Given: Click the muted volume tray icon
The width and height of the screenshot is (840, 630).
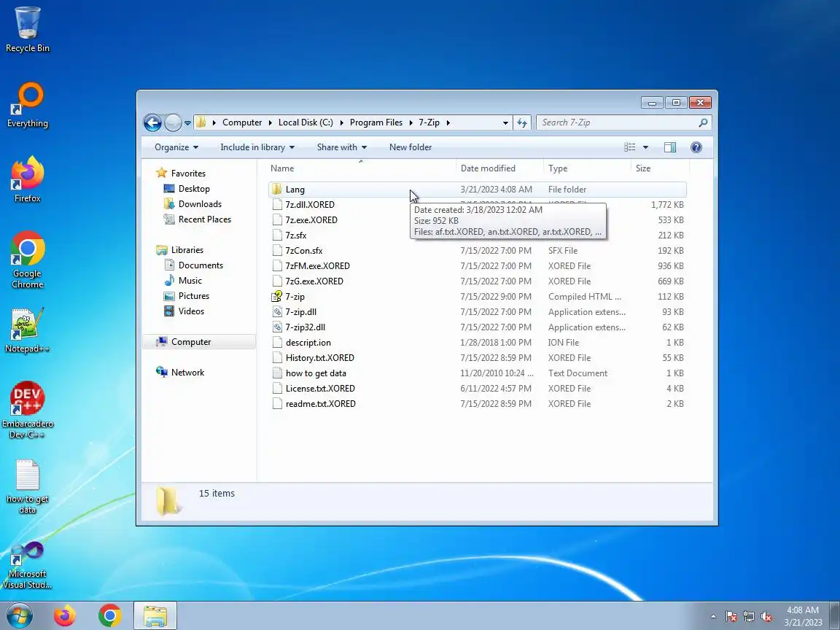Looking at the screenshot, I should (x=766, y=617).
